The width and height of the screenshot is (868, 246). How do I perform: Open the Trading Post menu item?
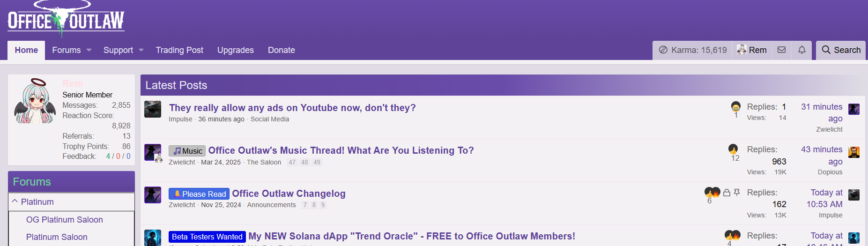pos(179,50)
